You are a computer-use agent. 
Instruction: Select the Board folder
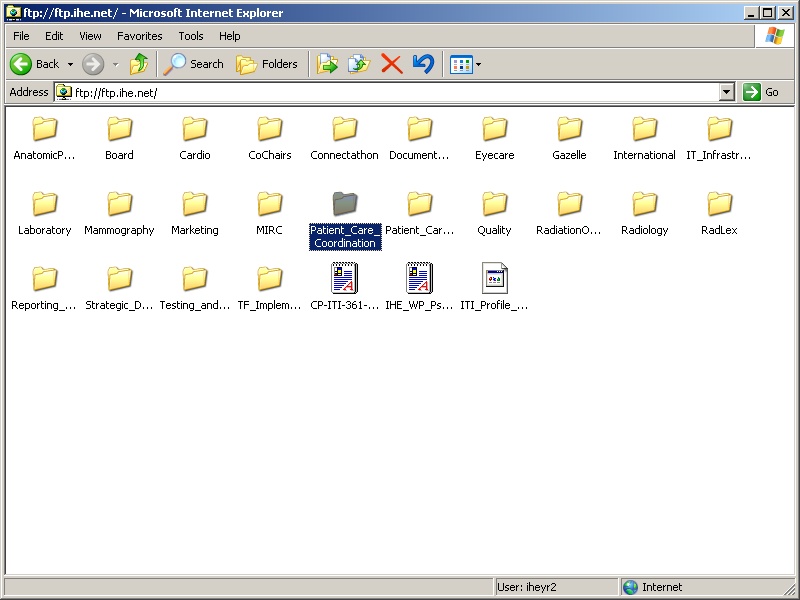click(119, 139)
